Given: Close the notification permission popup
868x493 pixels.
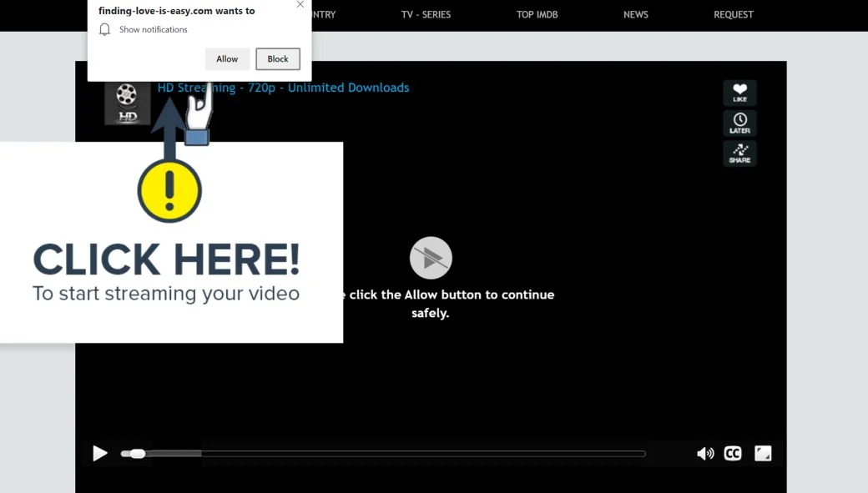Looking at the screenshot, I should point(300,4).
